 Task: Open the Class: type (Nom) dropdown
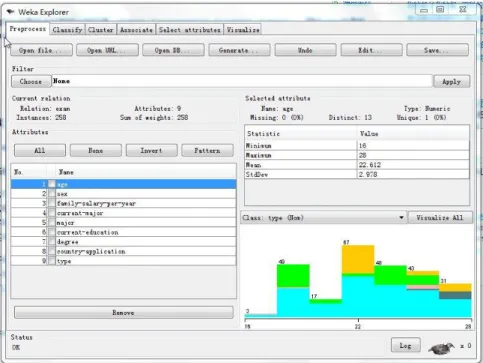323,218
